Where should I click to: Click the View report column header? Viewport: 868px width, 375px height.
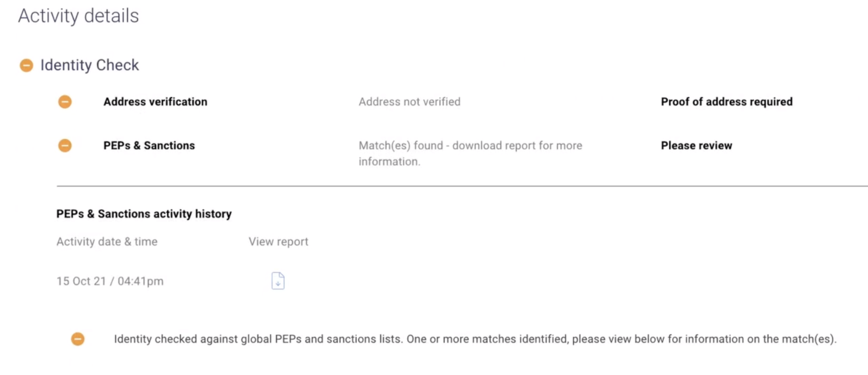(x=278, y=242)
